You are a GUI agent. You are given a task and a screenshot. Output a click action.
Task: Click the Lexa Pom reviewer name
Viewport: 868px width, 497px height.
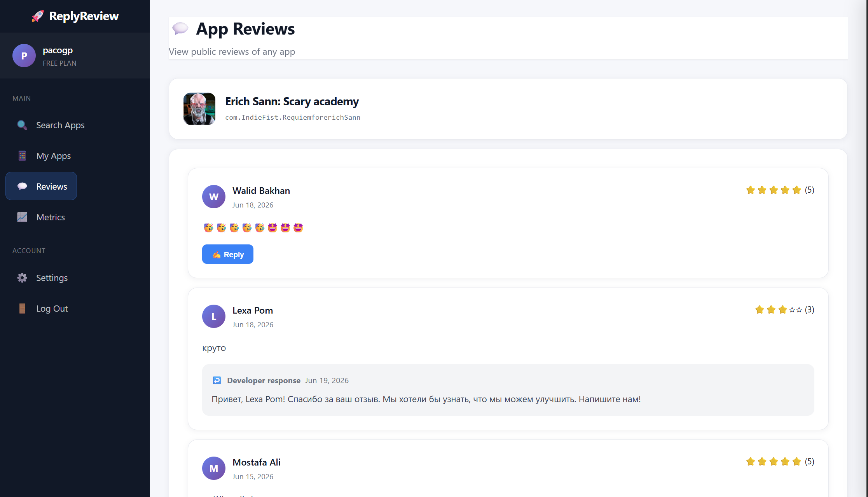(x=253, y=310)
